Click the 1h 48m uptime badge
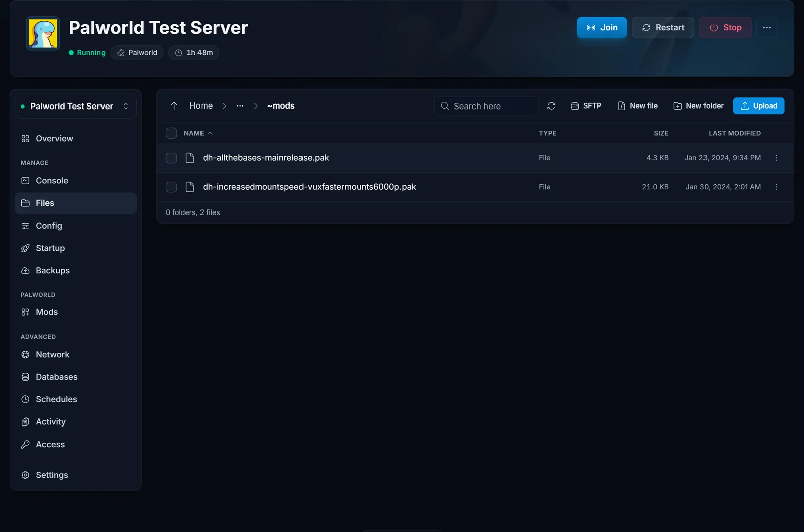Screen dimensions: 804x532 pos(193,52)
